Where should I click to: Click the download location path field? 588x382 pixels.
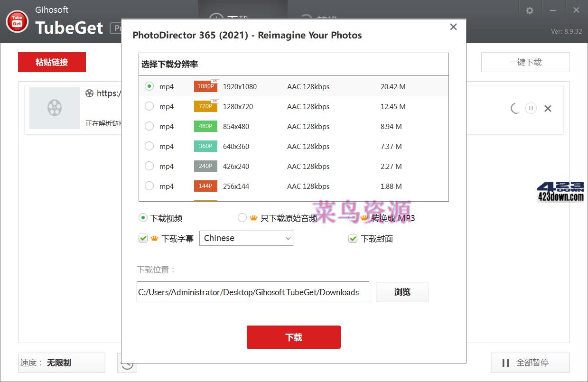pyautogui.click(x=253, y=292)
